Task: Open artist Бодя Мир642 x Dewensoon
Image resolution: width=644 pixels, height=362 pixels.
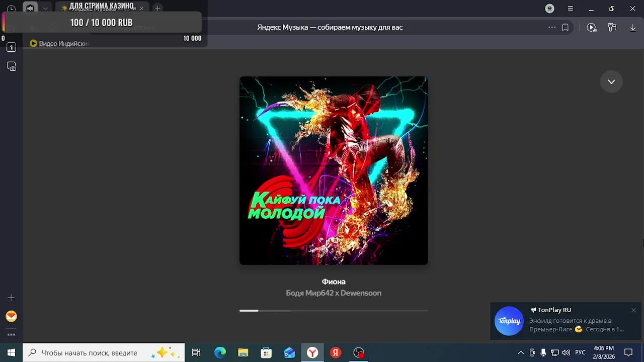Action: click(x=334, y=293)
